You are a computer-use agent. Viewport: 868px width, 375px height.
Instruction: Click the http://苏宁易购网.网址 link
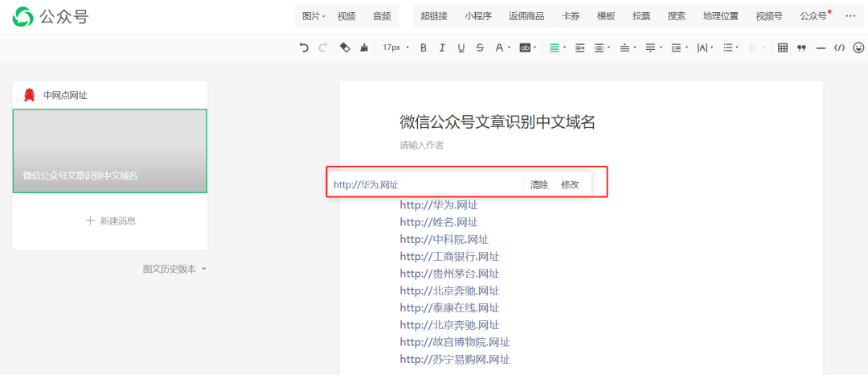point(455,360)
